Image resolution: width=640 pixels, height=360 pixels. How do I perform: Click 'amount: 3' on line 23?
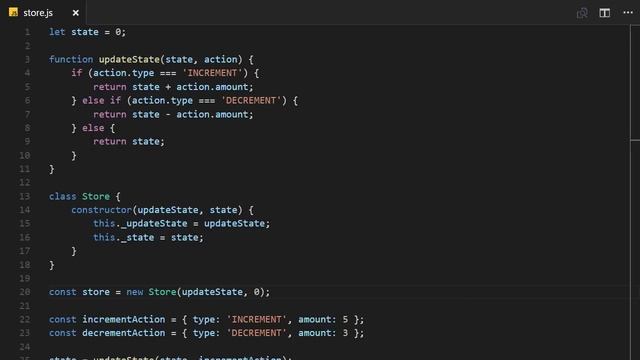pyautogui.click(x=323, y=333)
